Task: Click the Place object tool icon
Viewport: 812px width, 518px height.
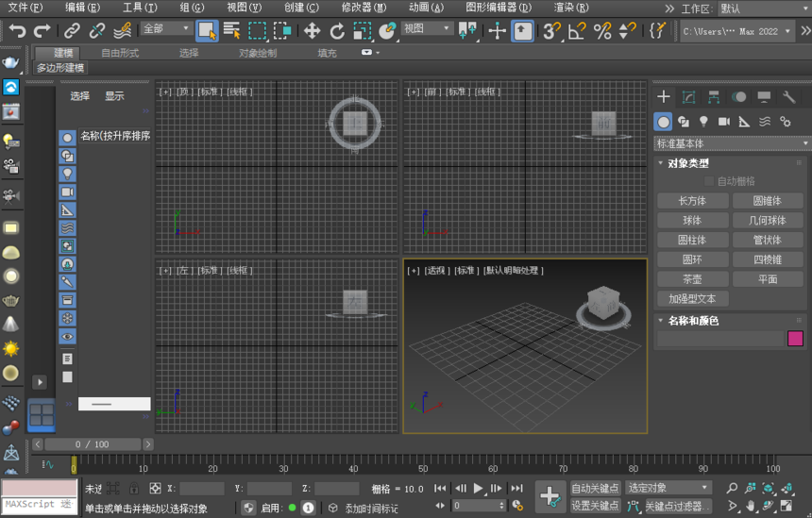Action: 387,31
